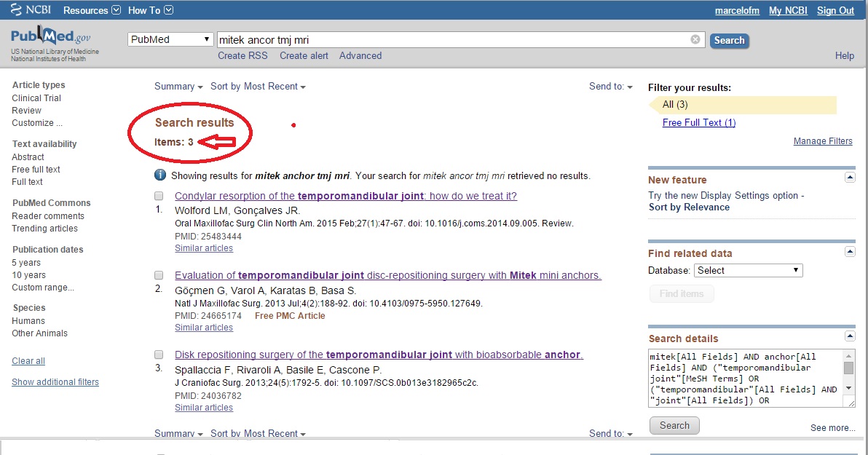This screenshot has width=868, height=455.
Task: Open the Advanced search link
Action: point(360,55)
